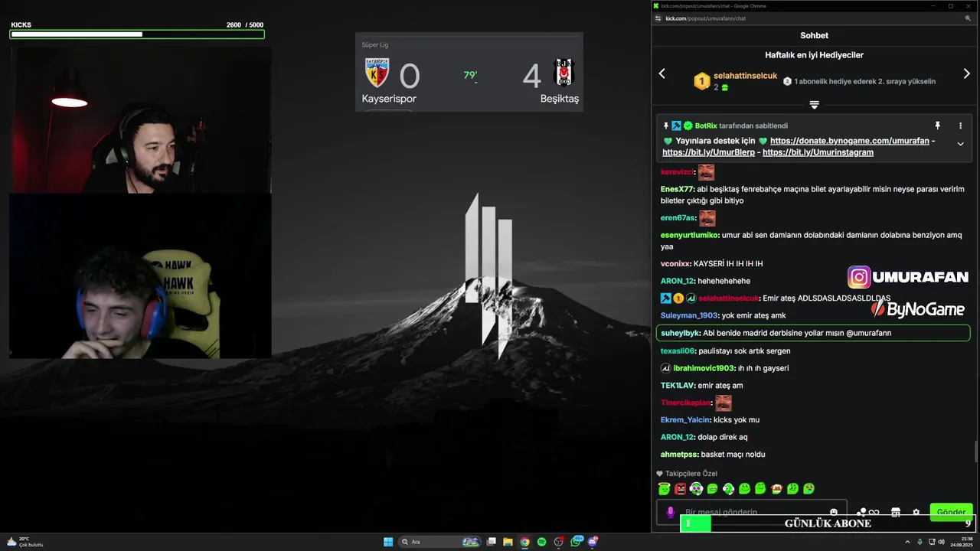The image size is (980, 551).
Task: Go to previous leaderboard slide
Action: (x=662, y=73)
